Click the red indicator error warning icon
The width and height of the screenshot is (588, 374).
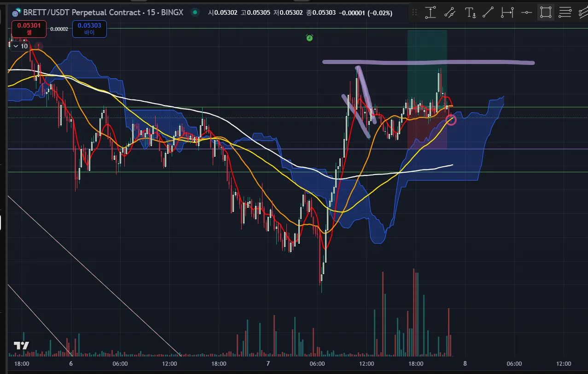39,46
